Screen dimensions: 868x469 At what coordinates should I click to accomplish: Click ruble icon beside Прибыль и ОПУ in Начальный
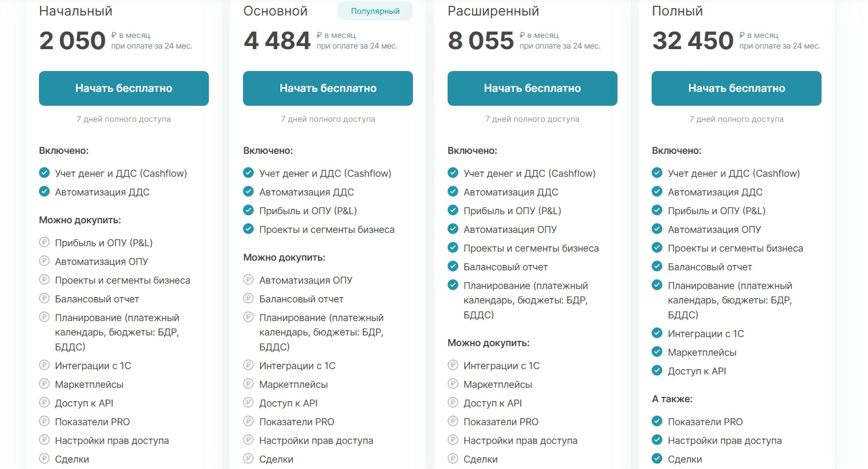click(x=44, y=243)
